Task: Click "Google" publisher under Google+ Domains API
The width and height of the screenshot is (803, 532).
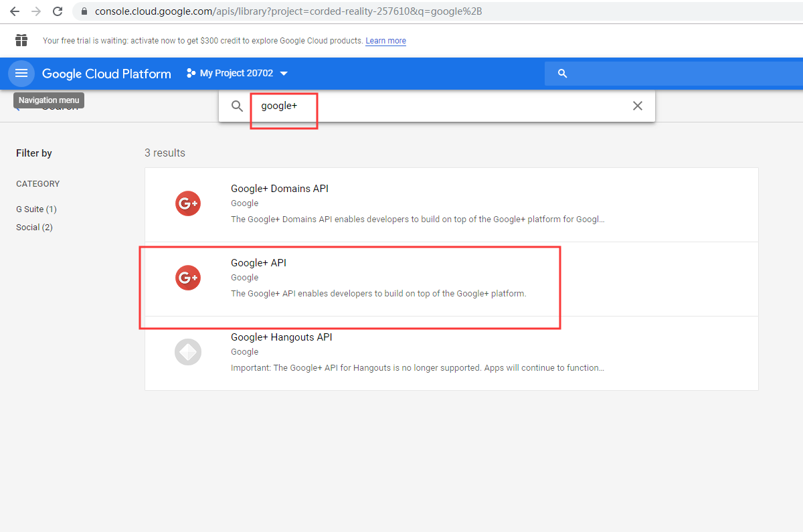Action: 244,203
